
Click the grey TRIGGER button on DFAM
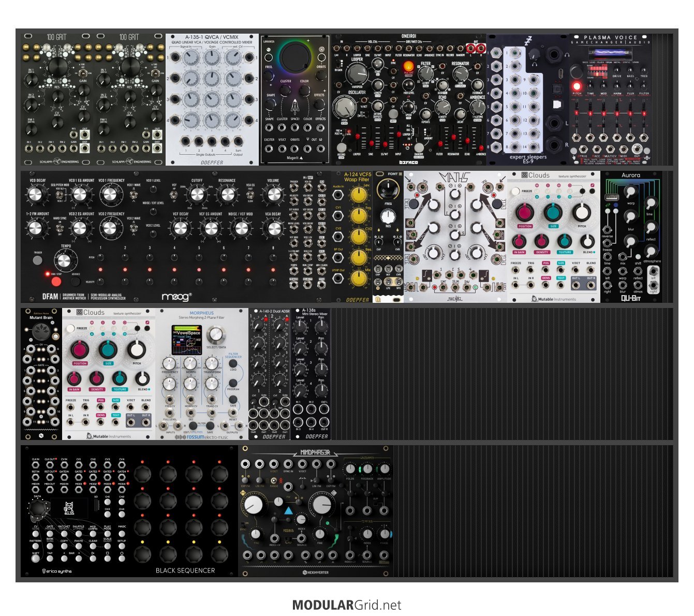[x=38, y=260]
